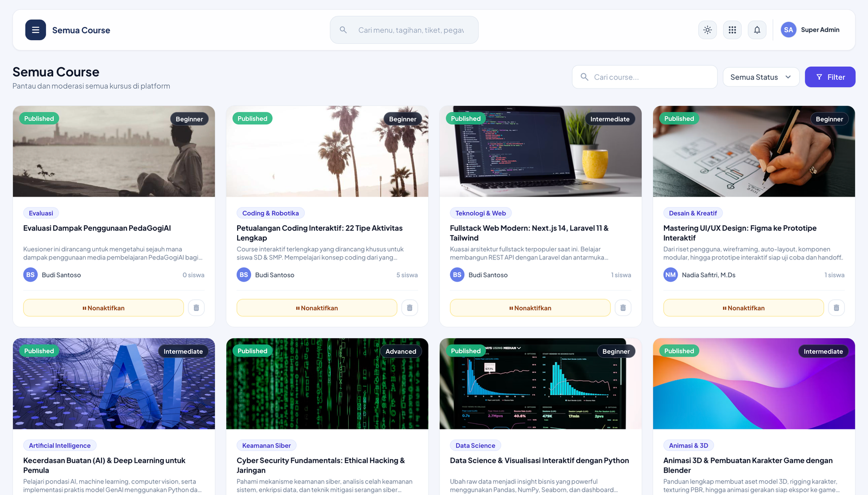Open notifications bell

(x=757, y=30)
